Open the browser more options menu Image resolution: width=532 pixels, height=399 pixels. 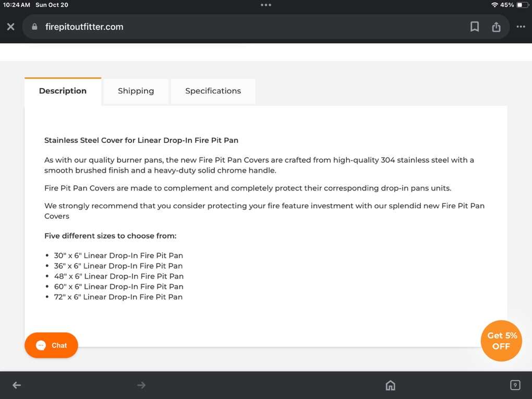521,27
